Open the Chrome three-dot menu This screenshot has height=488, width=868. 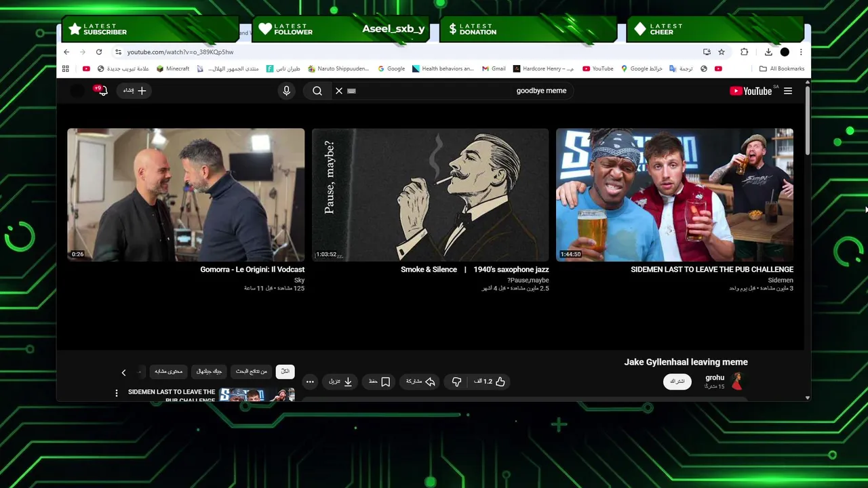pyautogui.click(x=801, y=52)
